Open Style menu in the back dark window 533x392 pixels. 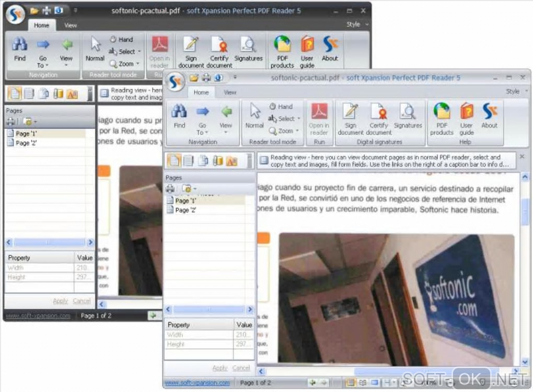click(357, 24)
